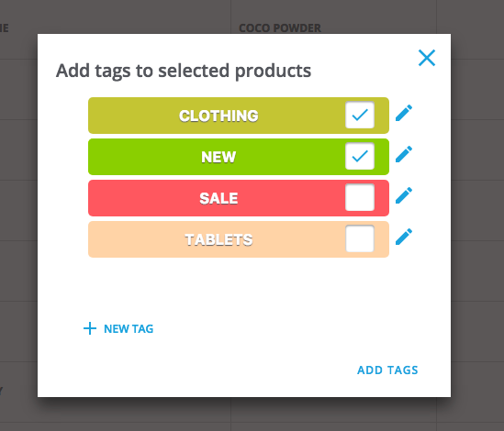Image resolution: width=504 pixels, height=431 pixels.
Task: Click the dimmed background right of the dialog
Action: (x=477, y=215)
